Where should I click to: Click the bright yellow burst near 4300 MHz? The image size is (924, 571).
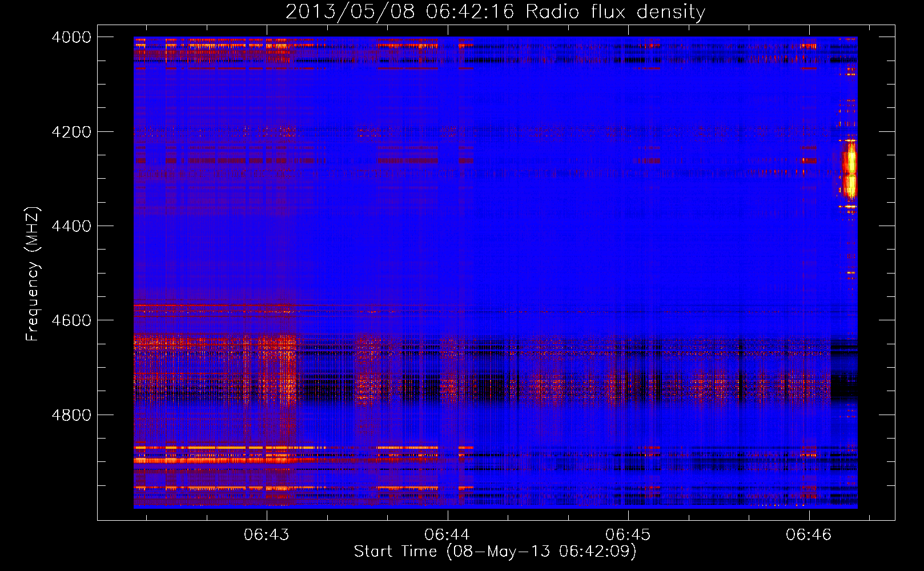(x=850, y=171)
